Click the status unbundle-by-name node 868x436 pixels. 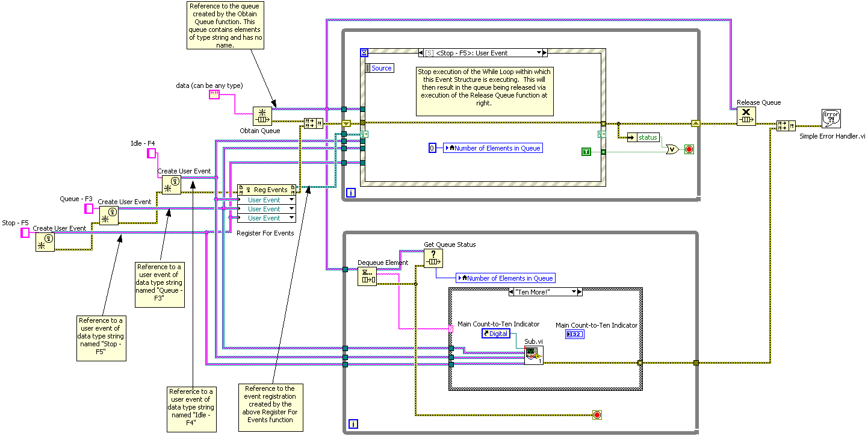point(643,137)
